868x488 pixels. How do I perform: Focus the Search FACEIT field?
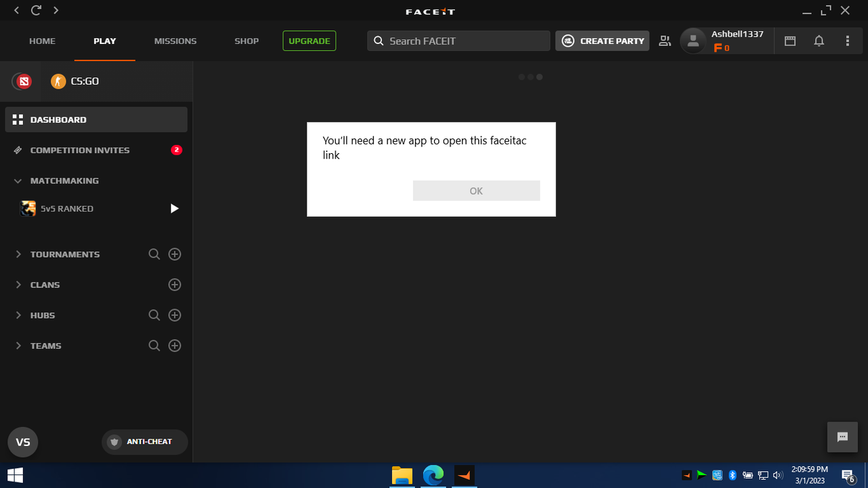point(458,41)
